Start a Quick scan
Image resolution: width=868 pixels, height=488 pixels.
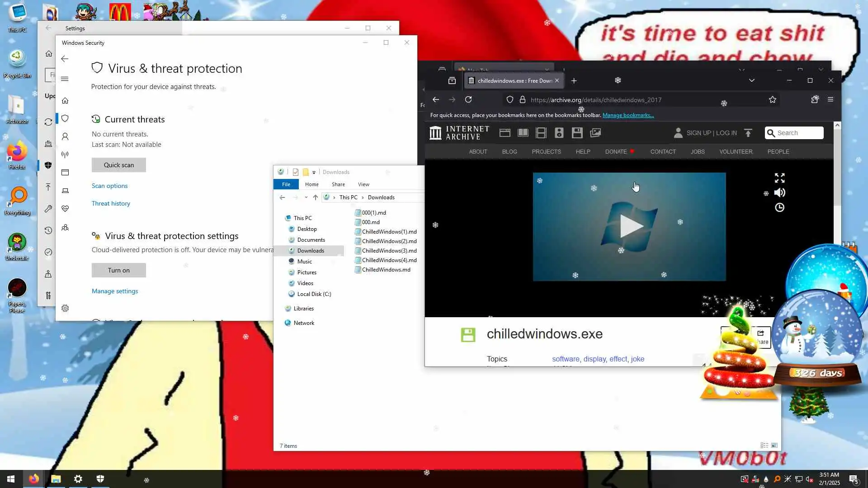pyautogui.click(x=118, y=165)
